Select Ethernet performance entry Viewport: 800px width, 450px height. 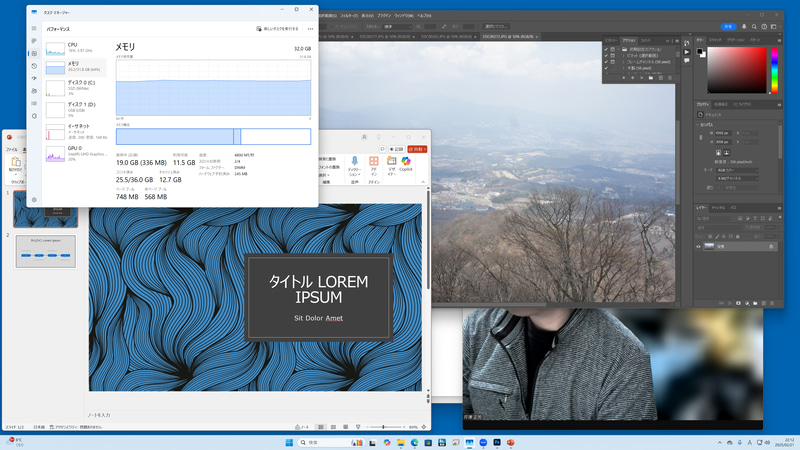tap(76, 132)
